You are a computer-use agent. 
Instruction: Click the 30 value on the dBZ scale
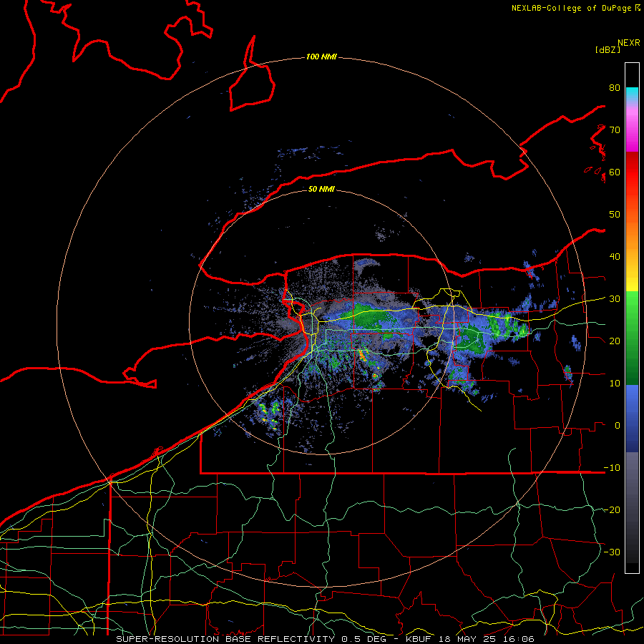[x=615, y=299]
